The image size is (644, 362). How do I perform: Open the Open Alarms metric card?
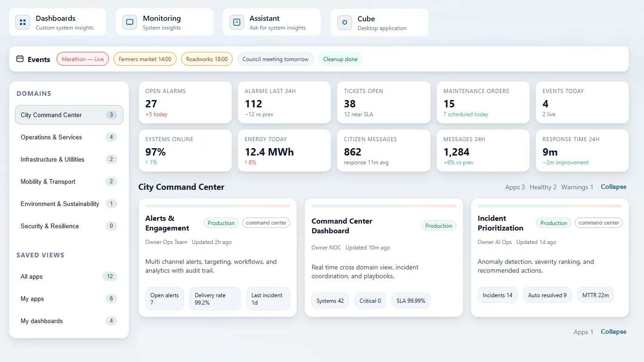[x=185, y=102]
